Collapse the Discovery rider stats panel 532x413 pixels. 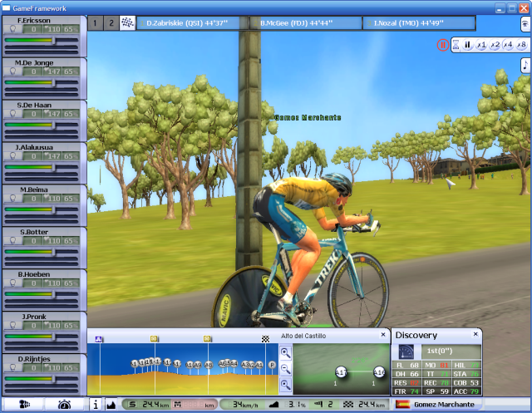coord(475,335)
